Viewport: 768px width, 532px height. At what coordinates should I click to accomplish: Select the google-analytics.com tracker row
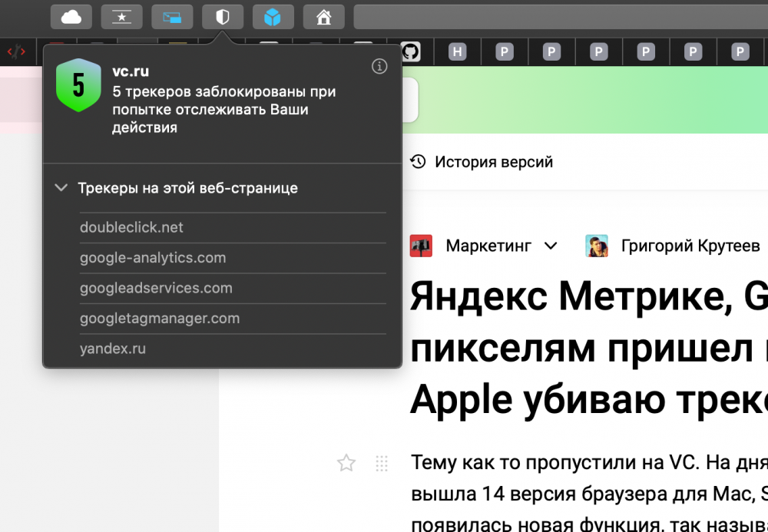pyautogui.click(x=233, y=258)
